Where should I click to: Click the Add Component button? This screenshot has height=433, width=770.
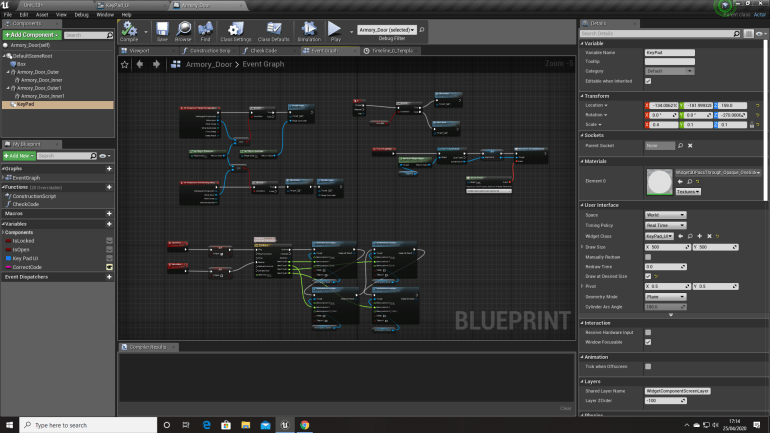[x=32, y=35]
